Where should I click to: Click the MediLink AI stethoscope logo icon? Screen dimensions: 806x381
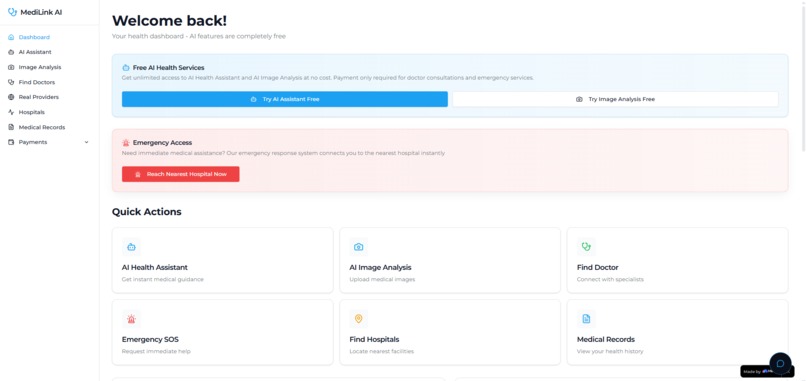12,12
